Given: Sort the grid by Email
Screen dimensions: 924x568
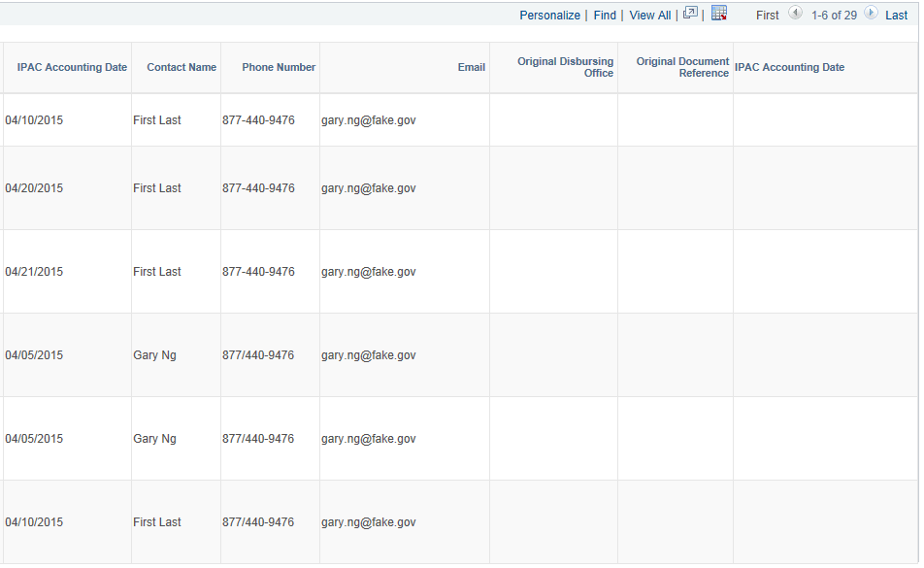Looking at the screenshot, I should (472, 67).
